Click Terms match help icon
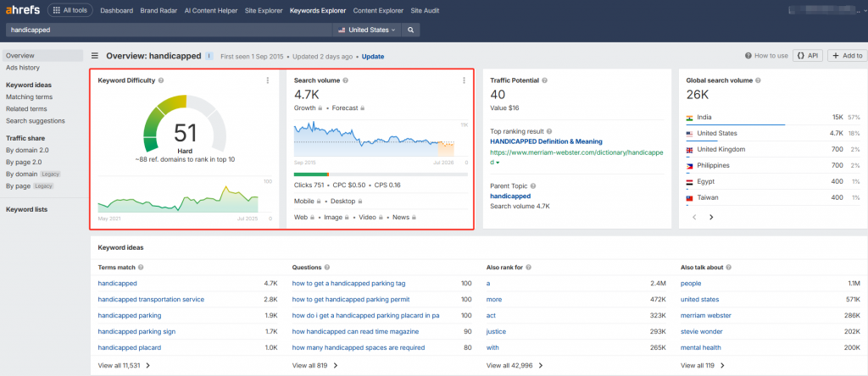 point(141,268)
